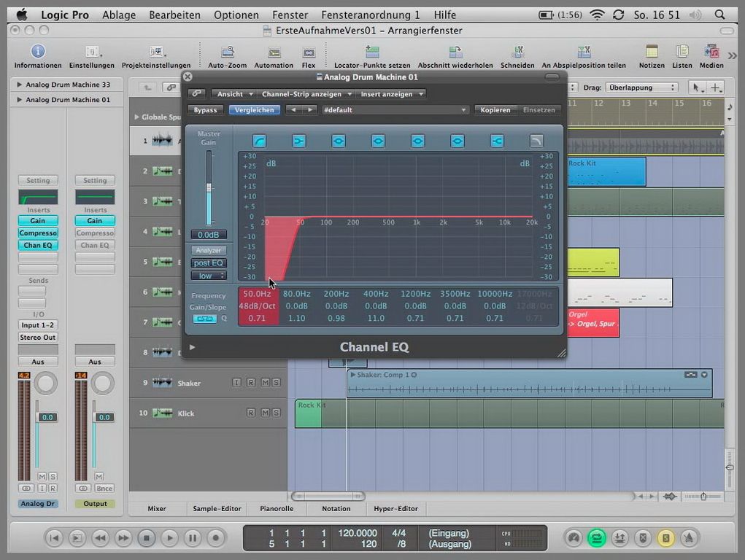Expand the Globale Spuren disclosure triangle

pyautogui.click(x=137, y=117)
